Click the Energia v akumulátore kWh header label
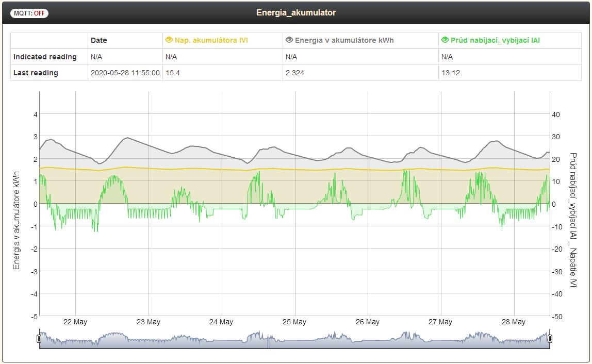 344,40
